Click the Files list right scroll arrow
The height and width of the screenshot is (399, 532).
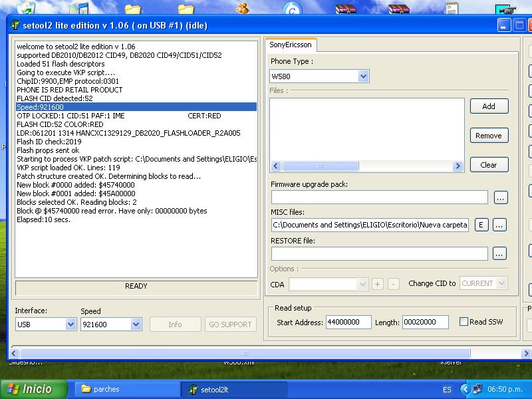(x=458, y=166)
